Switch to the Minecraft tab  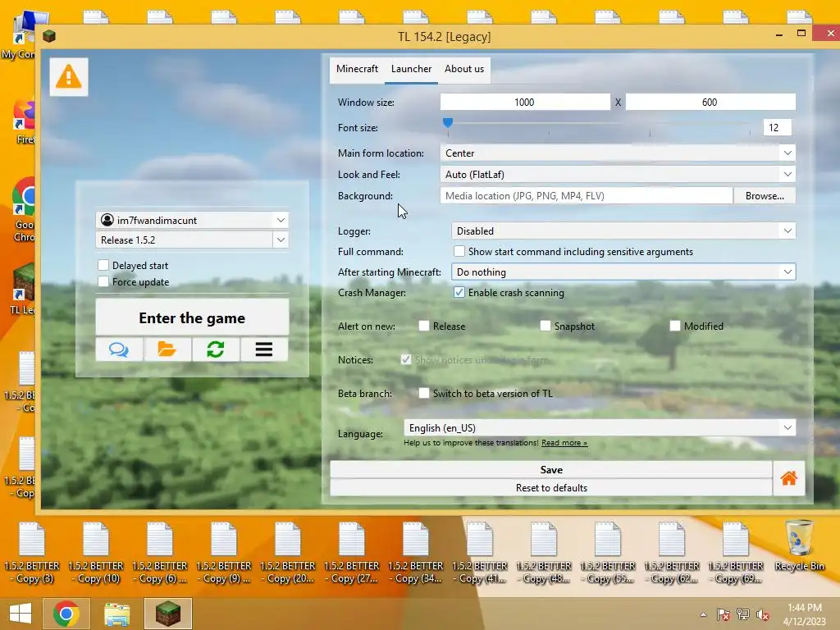point(358,69)
